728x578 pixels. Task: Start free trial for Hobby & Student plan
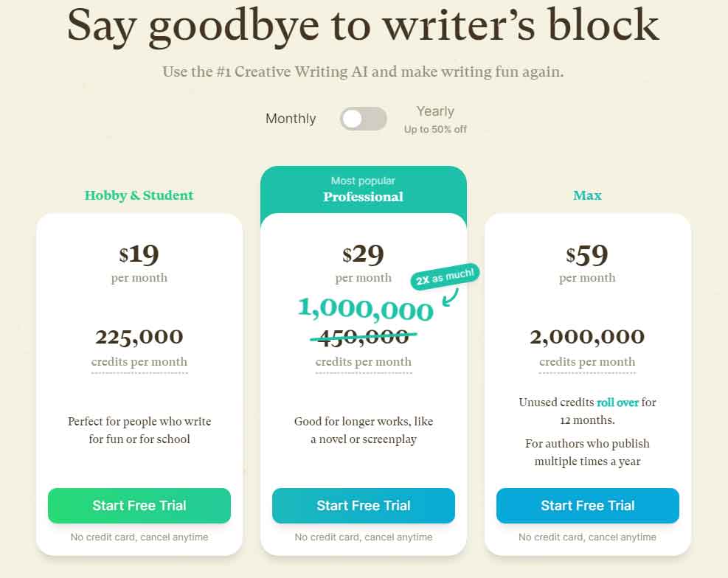coord(139,506)
